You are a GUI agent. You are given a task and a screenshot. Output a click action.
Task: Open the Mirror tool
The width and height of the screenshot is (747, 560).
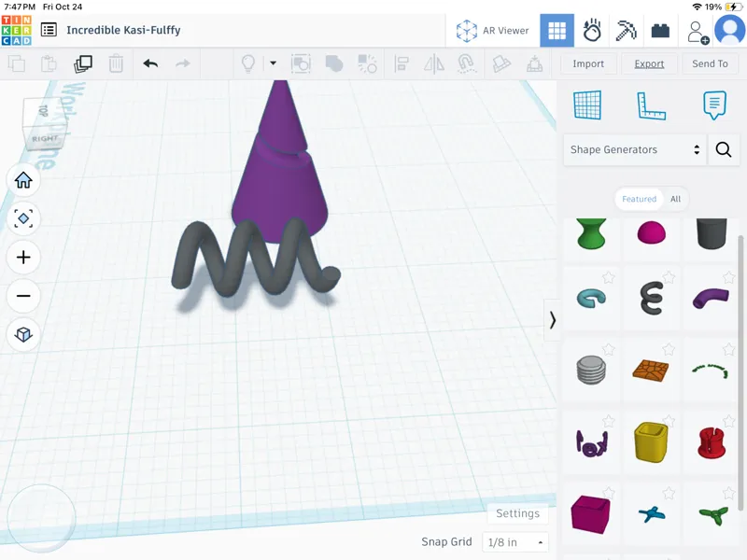coord(434,63)
